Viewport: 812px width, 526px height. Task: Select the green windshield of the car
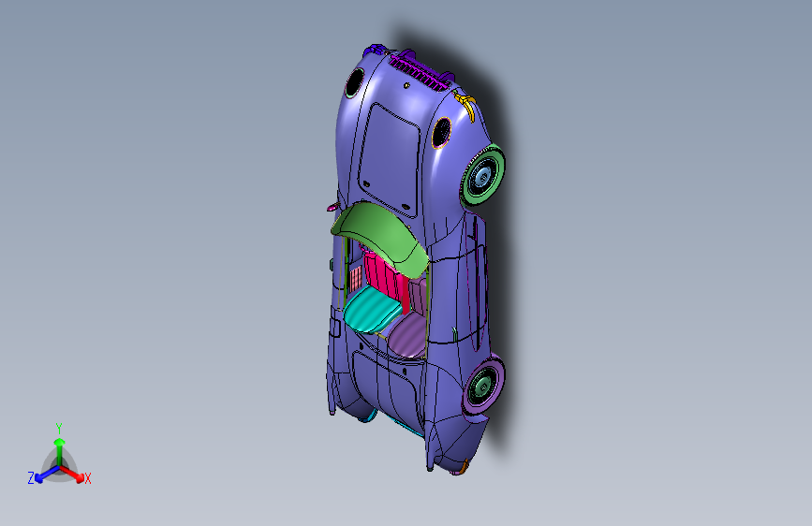point(380,236)
